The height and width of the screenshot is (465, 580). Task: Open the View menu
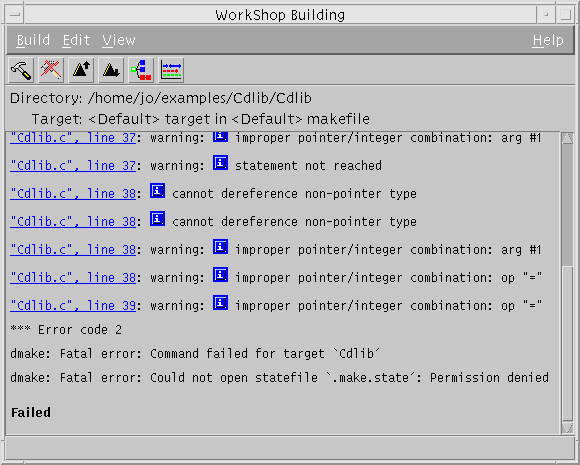click(119, 40)
